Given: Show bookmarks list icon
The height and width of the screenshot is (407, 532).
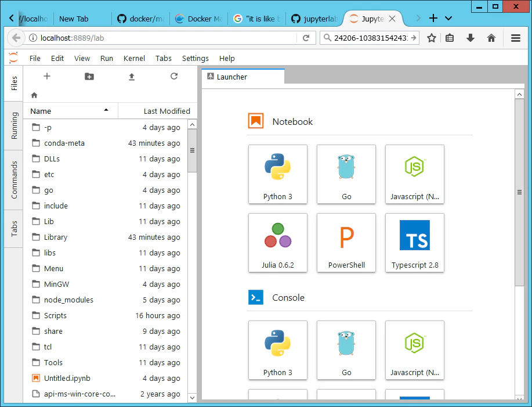Looking at the screenshot, I should (450, 38).
